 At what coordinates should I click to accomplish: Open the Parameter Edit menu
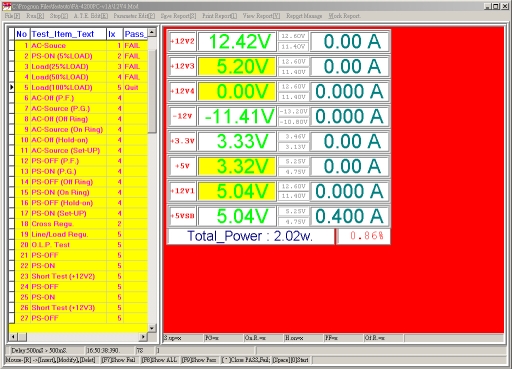134,16
